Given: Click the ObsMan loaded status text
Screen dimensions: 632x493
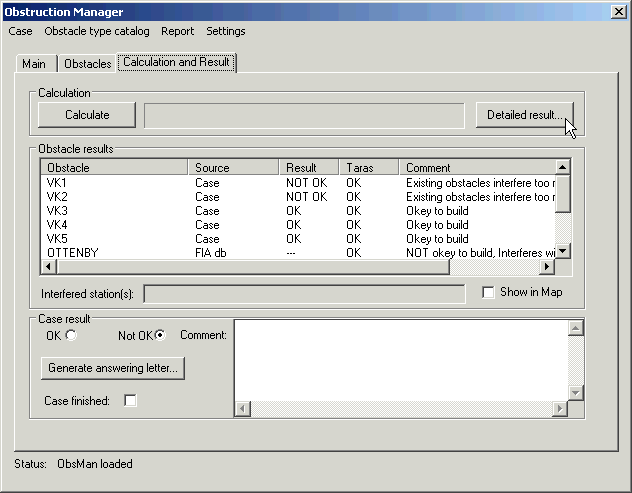Looking at the screenshot, I should point(95,464).
